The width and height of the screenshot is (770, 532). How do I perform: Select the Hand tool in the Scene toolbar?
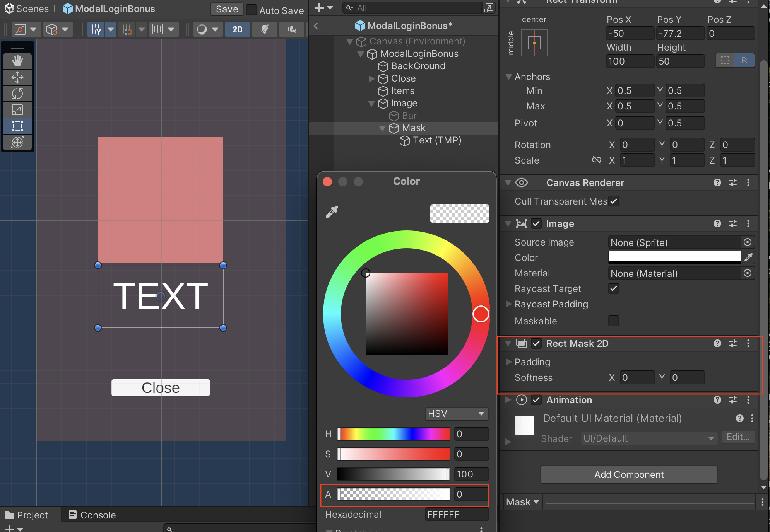(17, 61)
